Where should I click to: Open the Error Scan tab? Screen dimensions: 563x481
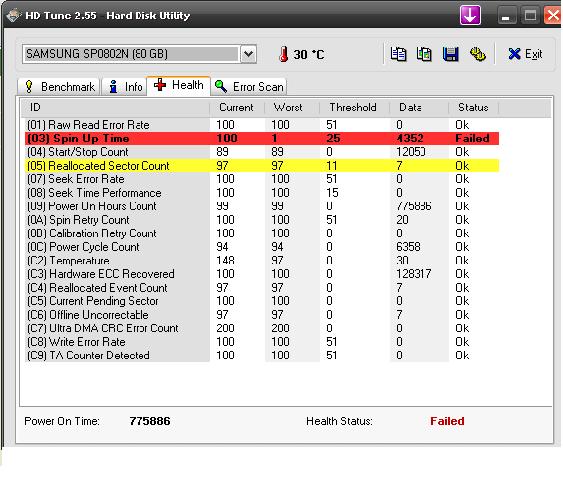[249, 87]
